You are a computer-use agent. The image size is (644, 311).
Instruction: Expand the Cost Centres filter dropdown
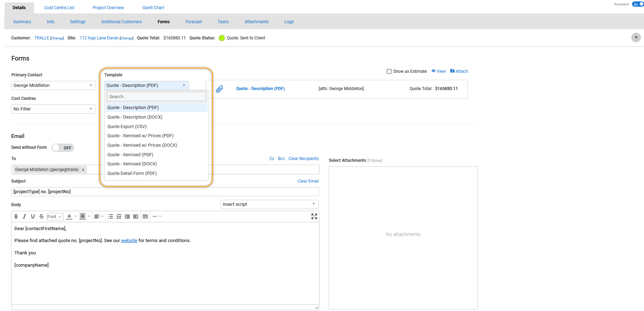(x=53, y=109)
